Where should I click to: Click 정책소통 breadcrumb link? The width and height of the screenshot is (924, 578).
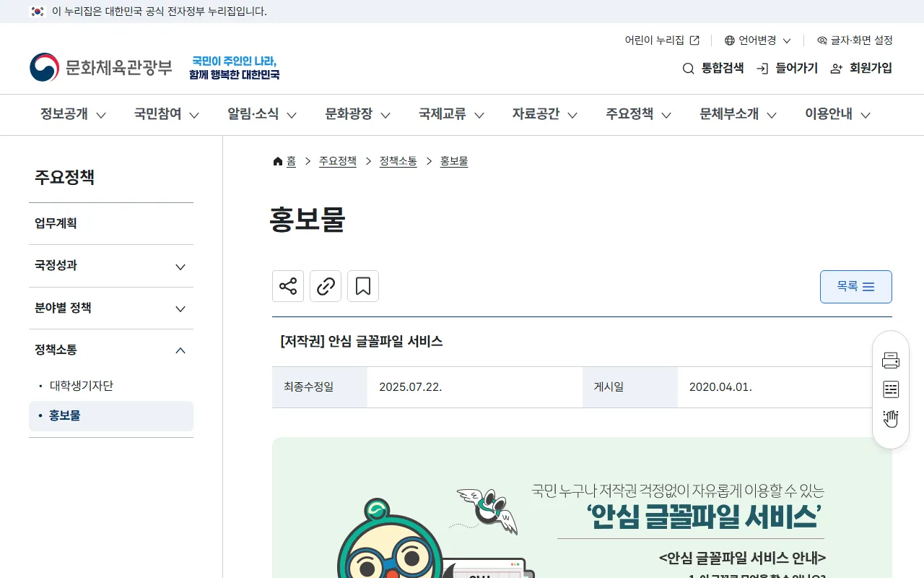(398, 161)
